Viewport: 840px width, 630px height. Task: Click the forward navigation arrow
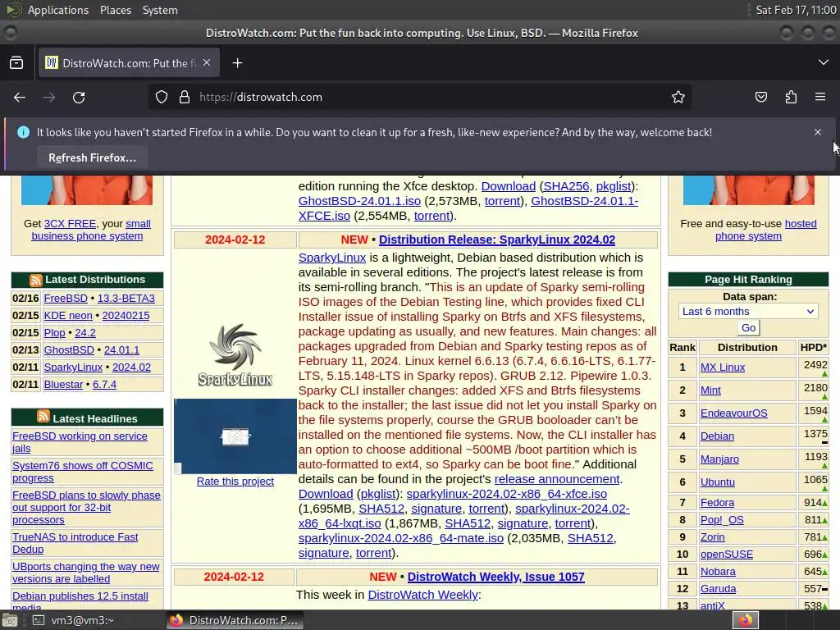(49, 98)
